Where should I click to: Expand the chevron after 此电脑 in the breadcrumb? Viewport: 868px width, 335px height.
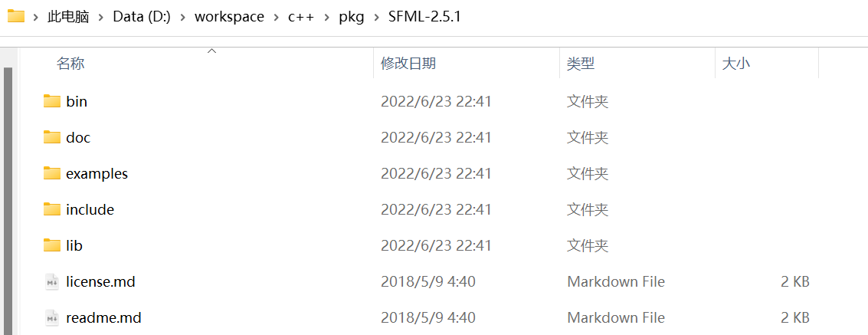101,17
